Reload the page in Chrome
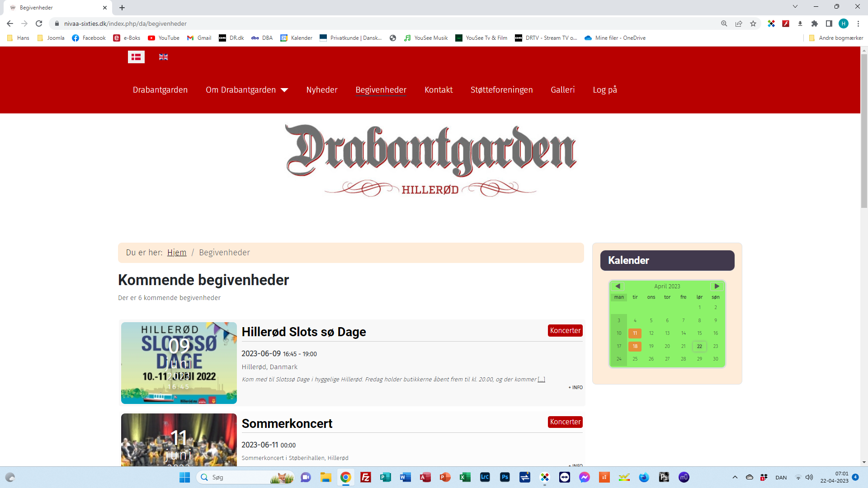 click(x=39, y=23)
